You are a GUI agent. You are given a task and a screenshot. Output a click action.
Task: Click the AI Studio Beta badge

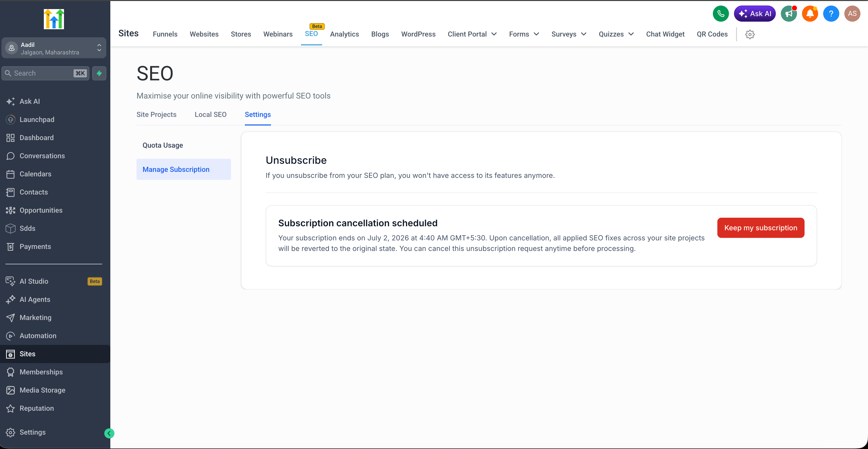click(x=95, y=281)
